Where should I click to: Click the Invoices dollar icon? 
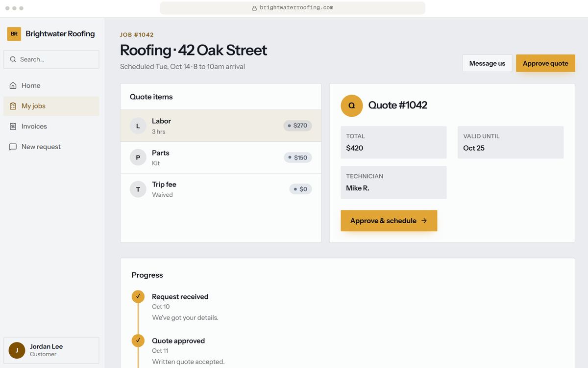pyautogui.click(x=13, y=127)
